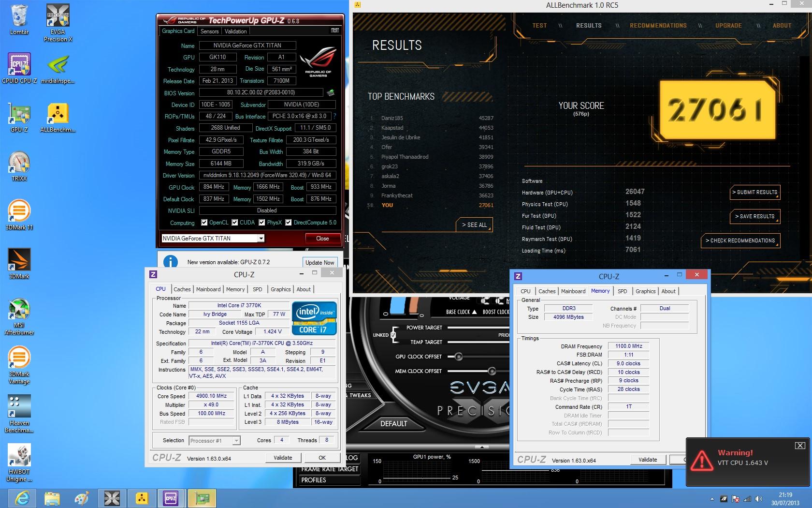The width and height of the screenshot is (812, 508).
Task: Open File Explorer from the taskbar
Action: [52, 498]
